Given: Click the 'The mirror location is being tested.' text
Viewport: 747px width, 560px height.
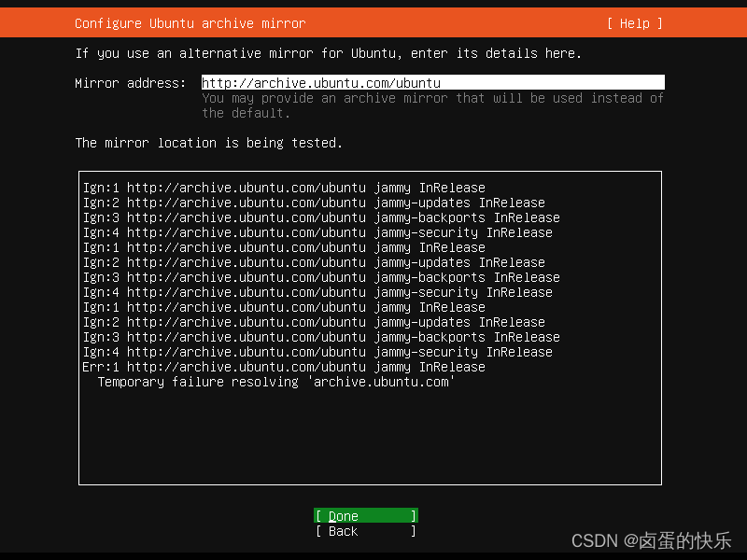Looking at the screenshot, I should [x=208, y=143].
